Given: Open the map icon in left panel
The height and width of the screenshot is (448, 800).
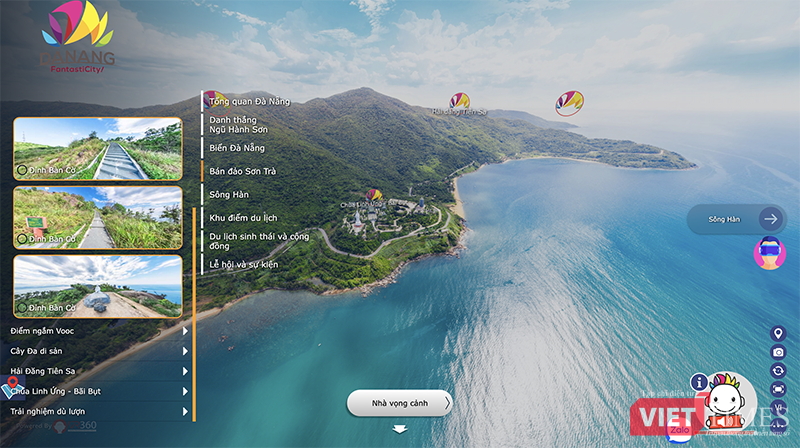Looking at the screenshot, I should [11, 389].
